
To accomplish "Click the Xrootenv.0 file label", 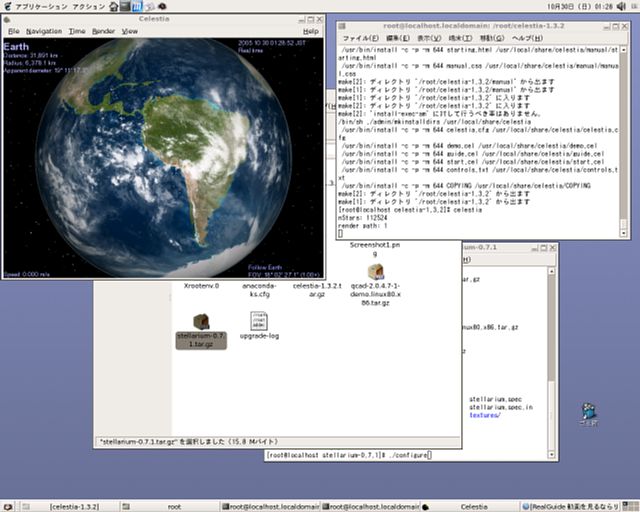I will click(201, 286).
